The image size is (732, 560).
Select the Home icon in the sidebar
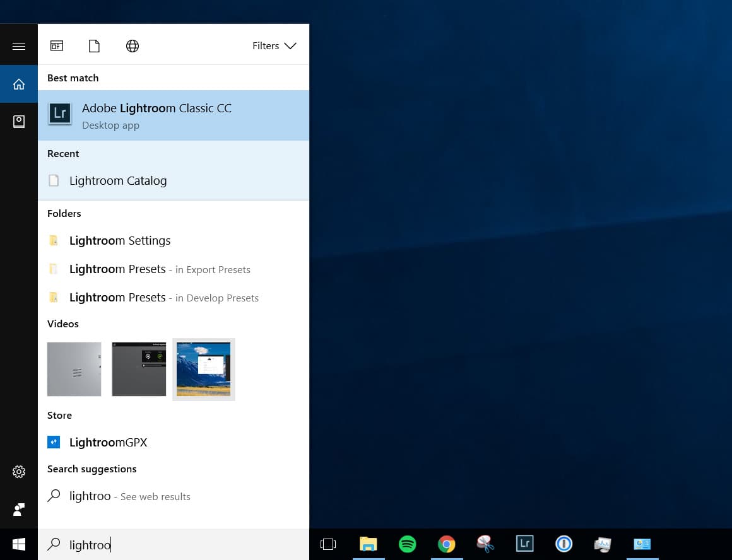(19, 84)
